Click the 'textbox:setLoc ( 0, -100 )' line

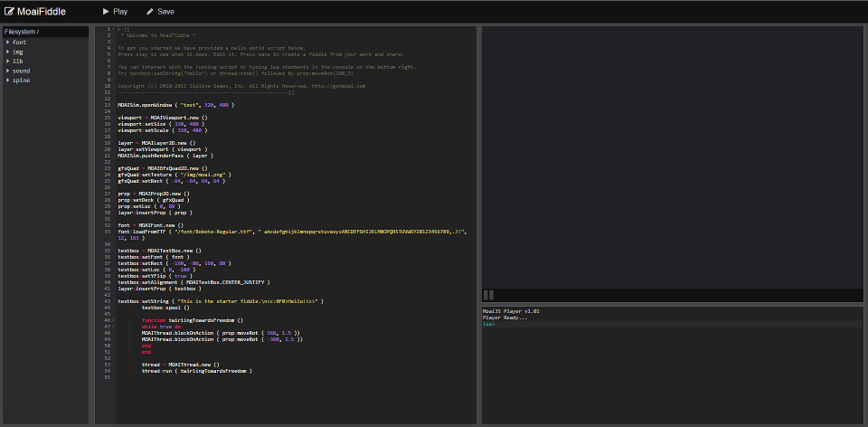[x=156, y=270]
